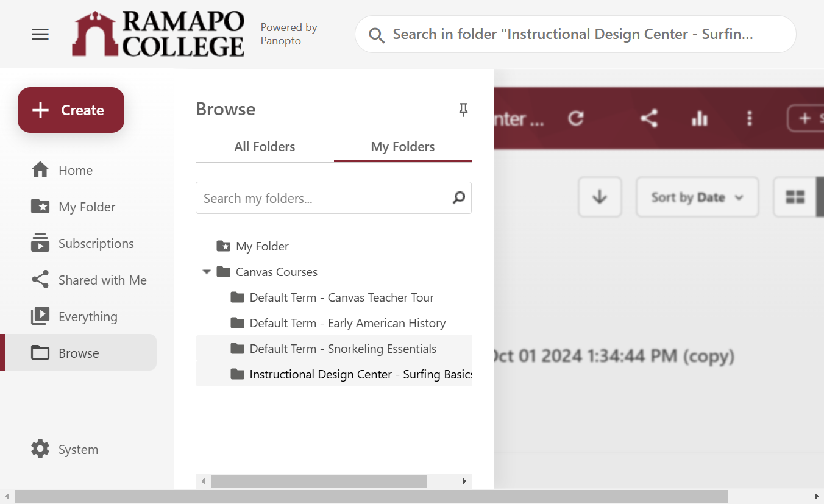The width and height of the screenshot is (824, 504).
Task: Open the Sort by Date dropdown
Action: click(697, 197)
